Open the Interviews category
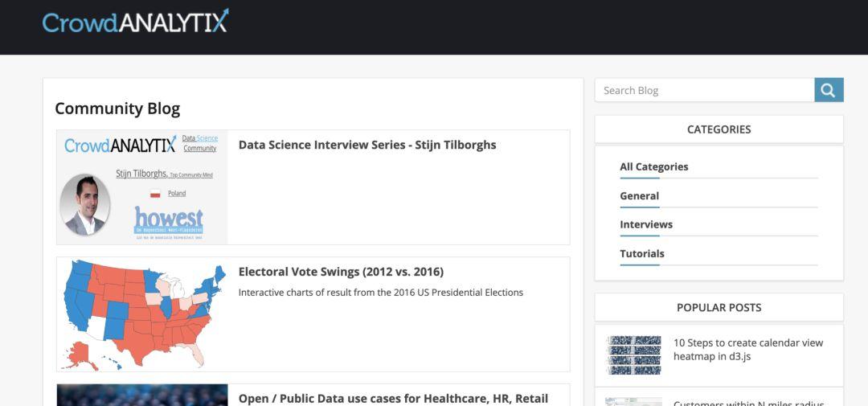This screenshot has width=868, height=406. (646, 224)
